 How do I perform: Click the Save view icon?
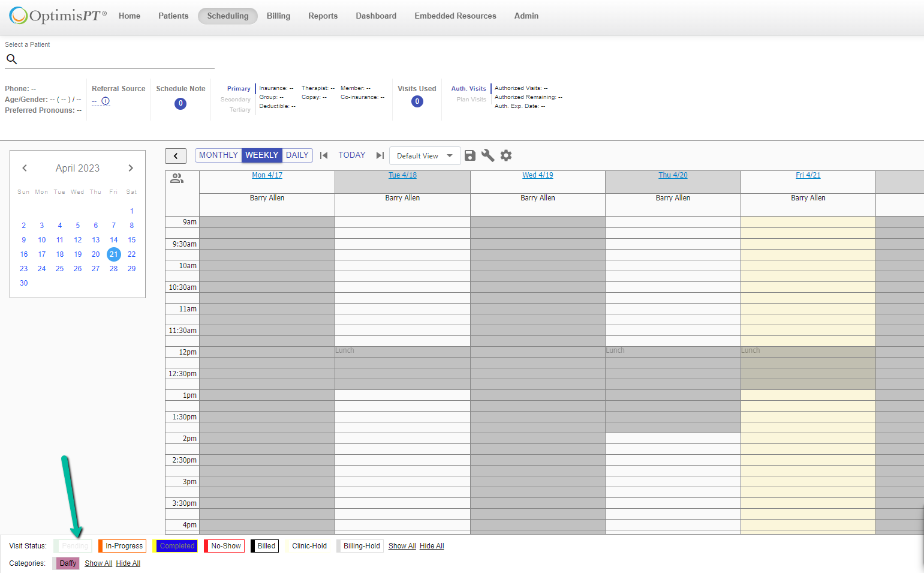click(469, 155)
